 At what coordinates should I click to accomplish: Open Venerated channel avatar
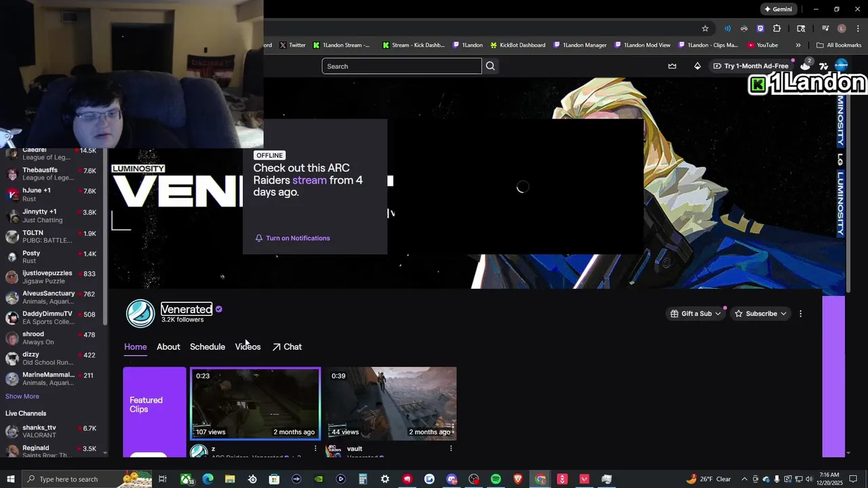click(140, 314)
